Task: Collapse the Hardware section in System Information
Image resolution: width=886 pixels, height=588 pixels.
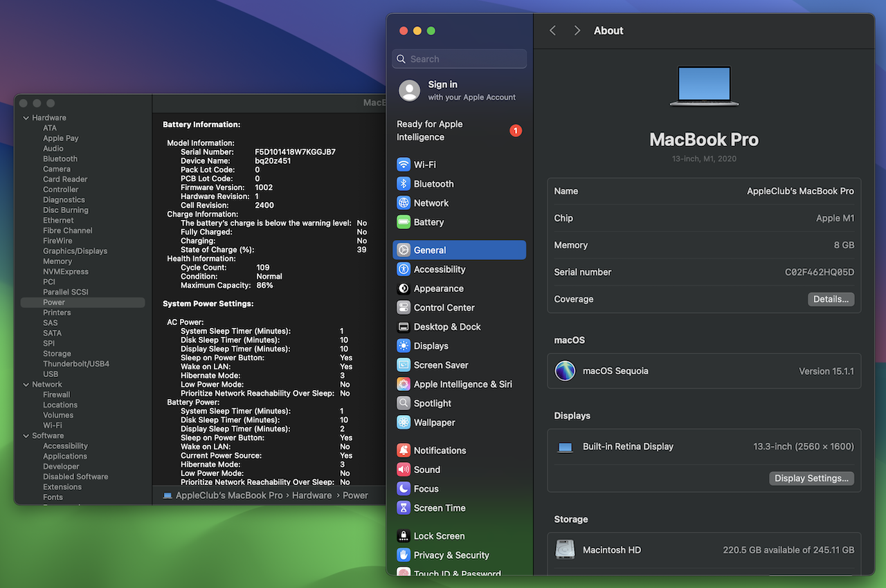Action: click(x=26, y=118)
